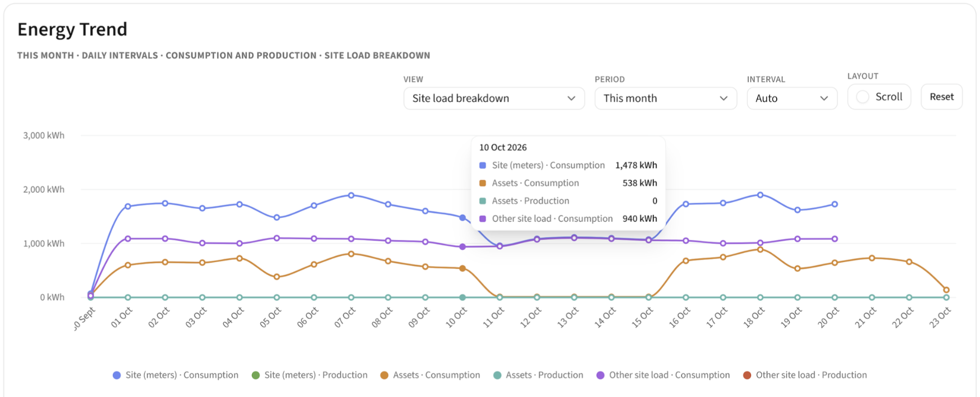Toggle Other site load · Consumption legend series
Image resolution: width=980 pixels, height=397 pixels.
pos(663,375)
